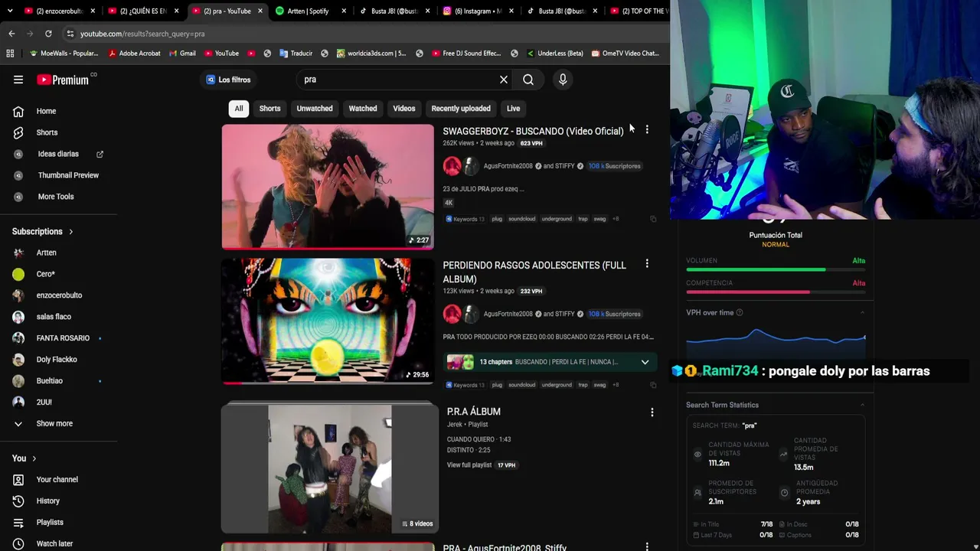Select the Videos filter chip
This screenshot has width=980, height=551.
coord(404,109)
